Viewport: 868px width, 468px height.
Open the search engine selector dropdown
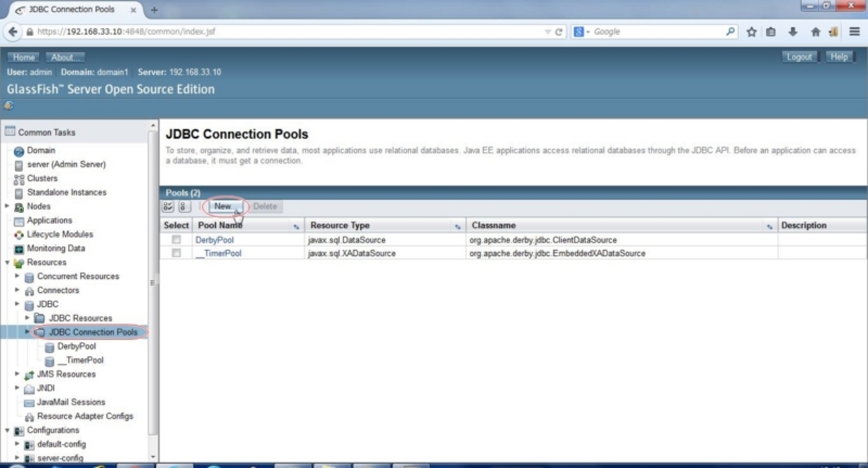[x=581, y=31]
